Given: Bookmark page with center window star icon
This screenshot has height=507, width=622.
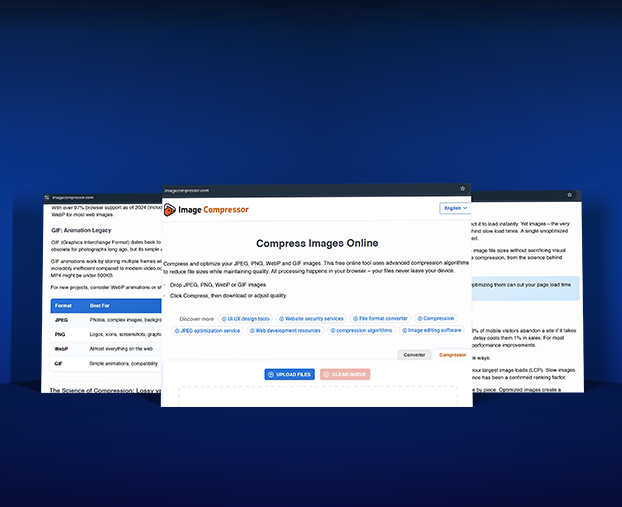Looking at the screenshot, I should tap(463, 188).
